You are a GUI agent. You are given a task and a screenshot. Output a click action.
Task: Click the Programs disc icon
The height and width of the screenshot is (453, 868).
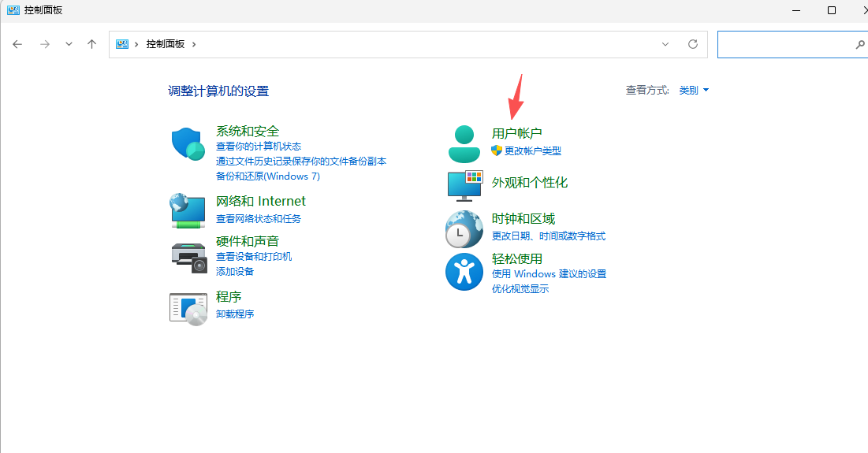pos(188,307)
